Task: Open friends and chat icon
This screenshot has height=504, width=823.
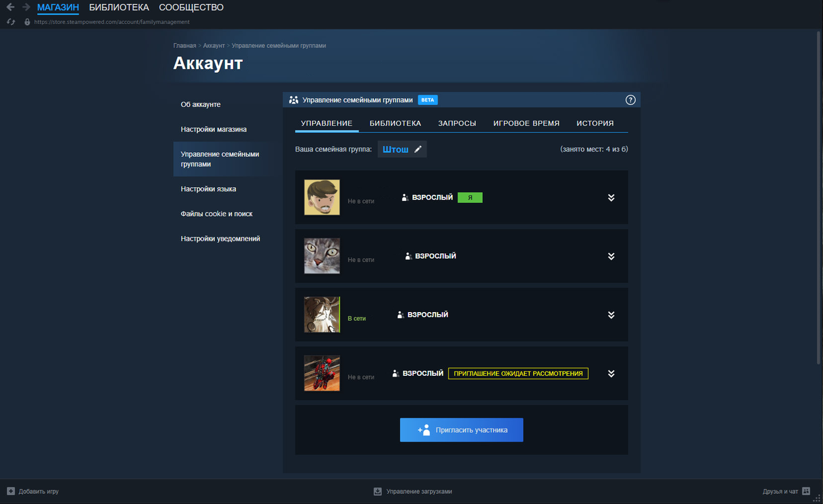Action: click(807, 492)
